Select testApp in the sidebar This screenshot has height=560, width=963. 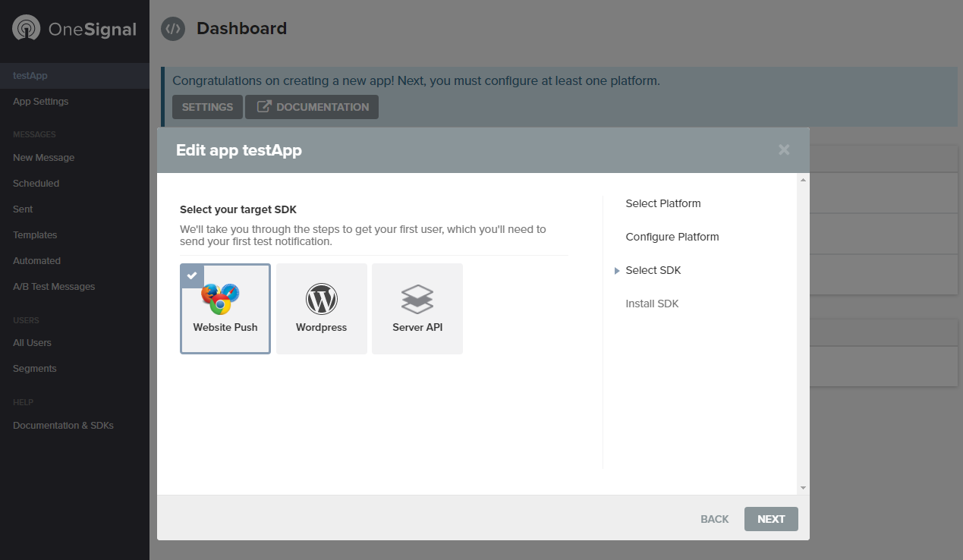click(x=30, y=76)
